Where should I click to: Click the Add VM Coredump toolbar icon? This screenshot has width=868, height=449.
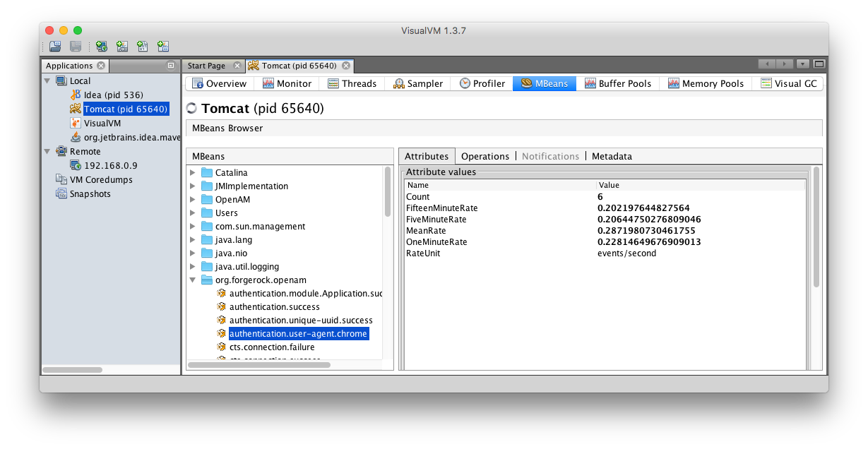click(x=143, y=47)
